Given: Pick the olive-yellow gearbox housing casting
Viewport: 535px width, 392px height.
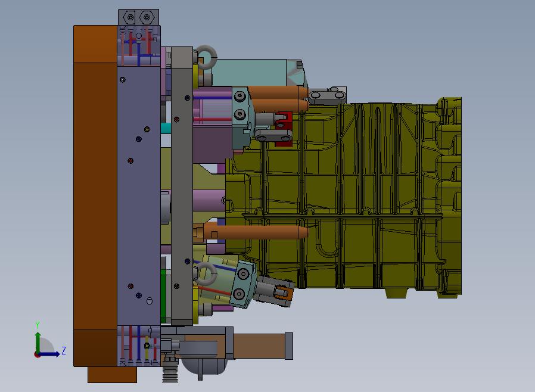Looking at the screenshot, I should [344, 198].
